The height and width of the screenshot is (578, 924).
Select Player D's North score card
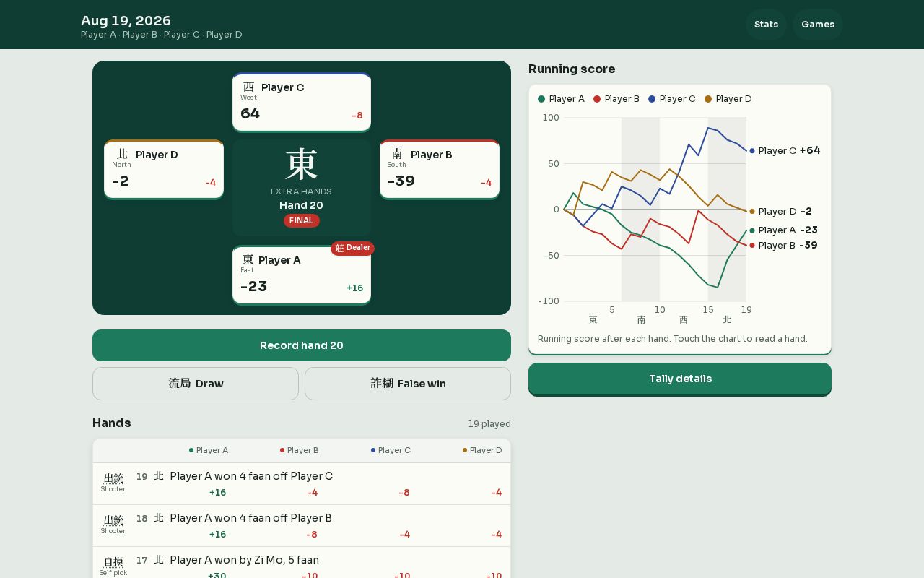[x=164, y=170]
